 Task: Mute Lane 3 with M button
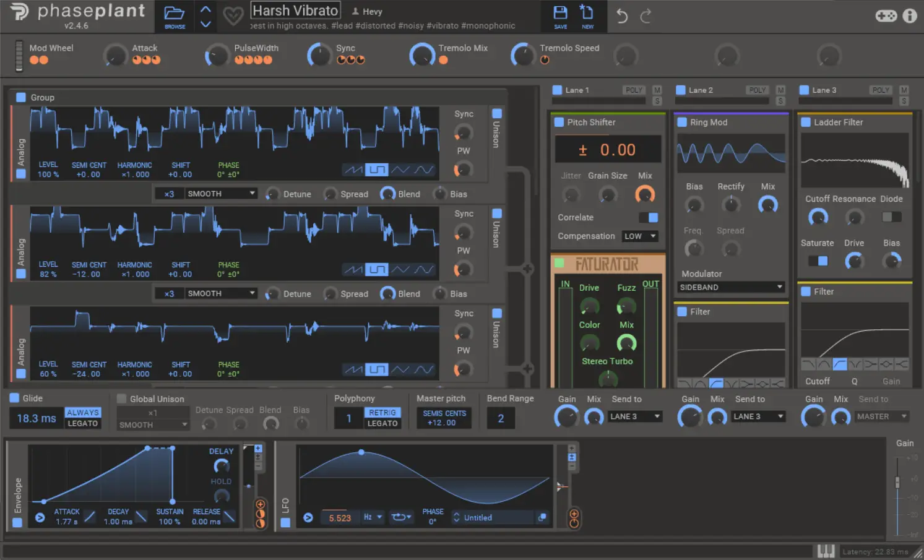[904, 90]
